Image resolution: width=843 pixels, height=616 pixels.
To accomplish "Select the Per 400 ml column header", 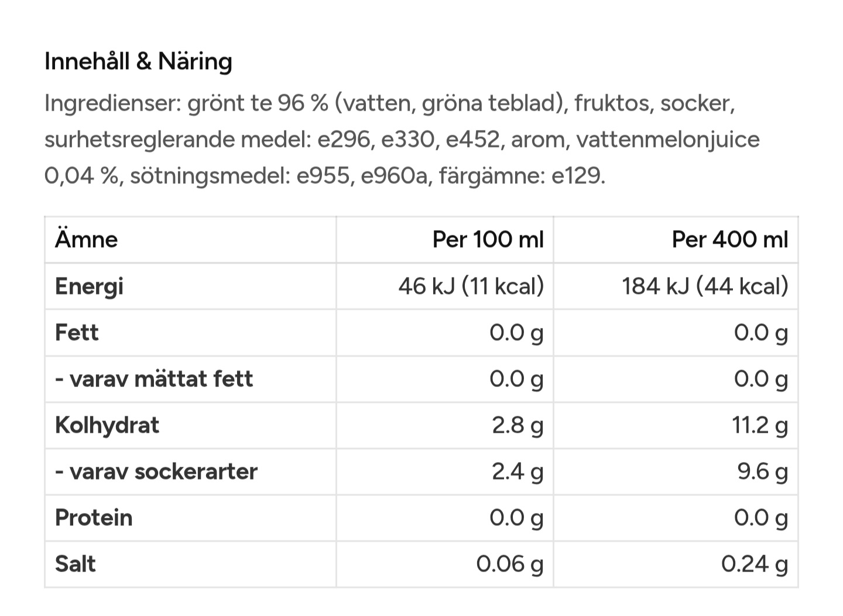I will tap(730, 239).
